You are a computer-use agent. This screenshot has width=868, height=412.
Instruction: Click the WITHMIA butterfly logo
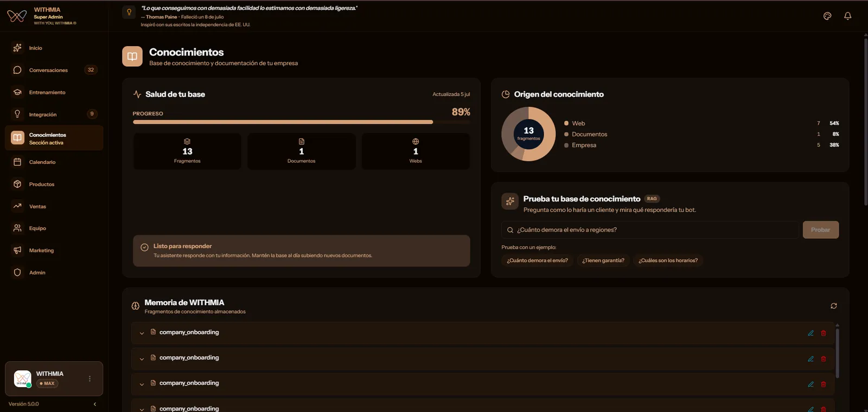[17, 16]
